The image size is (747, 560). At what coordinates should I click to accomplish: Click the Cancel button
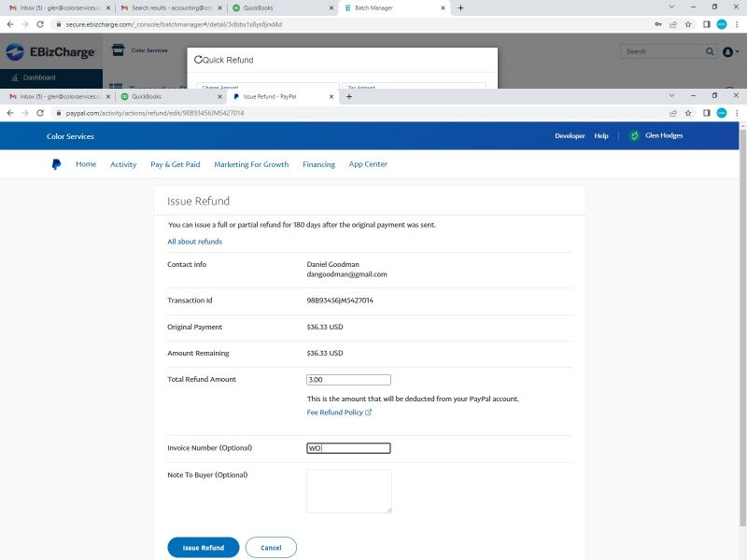(271, 547)
